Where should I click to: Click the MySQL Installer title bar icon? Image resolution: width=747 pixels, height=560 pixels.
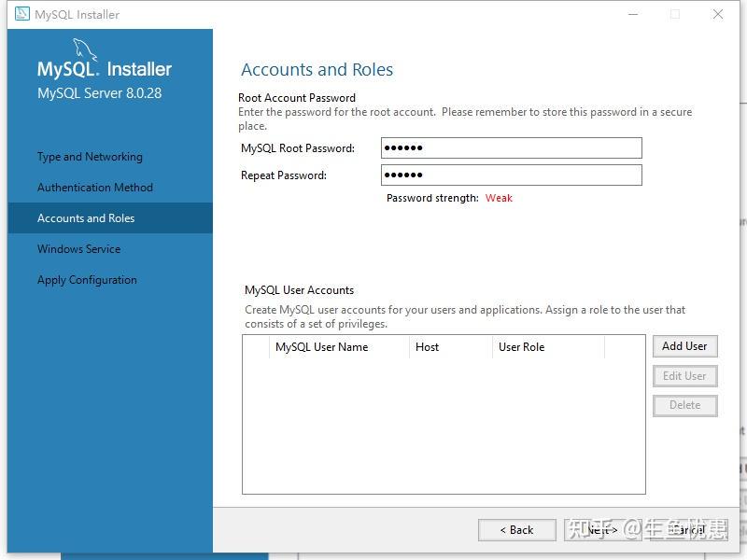point(21,14)
